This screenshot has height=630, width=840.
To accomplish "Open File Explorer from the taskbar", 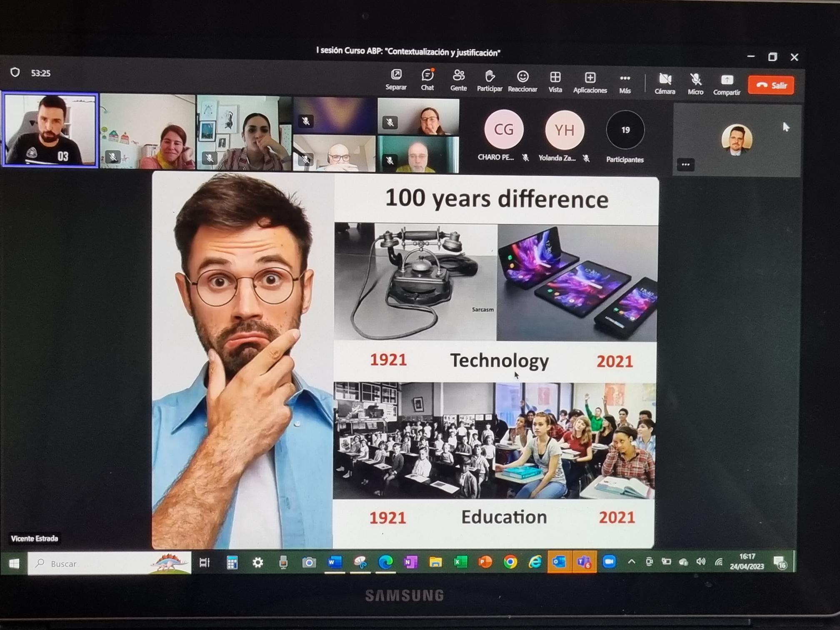I will [x=435, y=563].
